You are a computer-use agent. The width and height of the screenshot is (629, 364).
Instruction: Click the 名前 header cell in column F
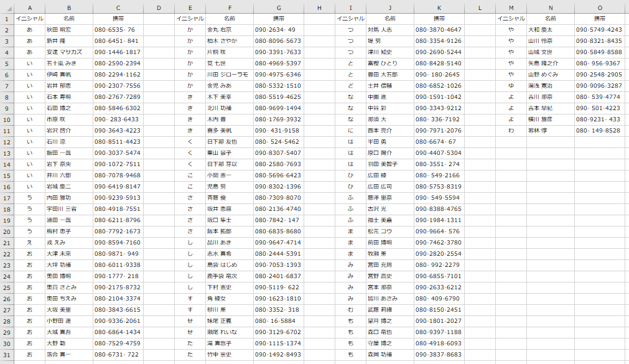(230, 19)
